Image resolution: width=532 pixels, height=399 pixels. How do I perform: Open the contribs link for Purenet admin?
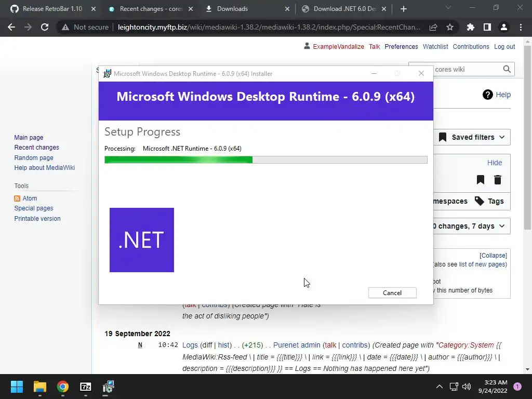pyautogui.click(x=355, y=345)
